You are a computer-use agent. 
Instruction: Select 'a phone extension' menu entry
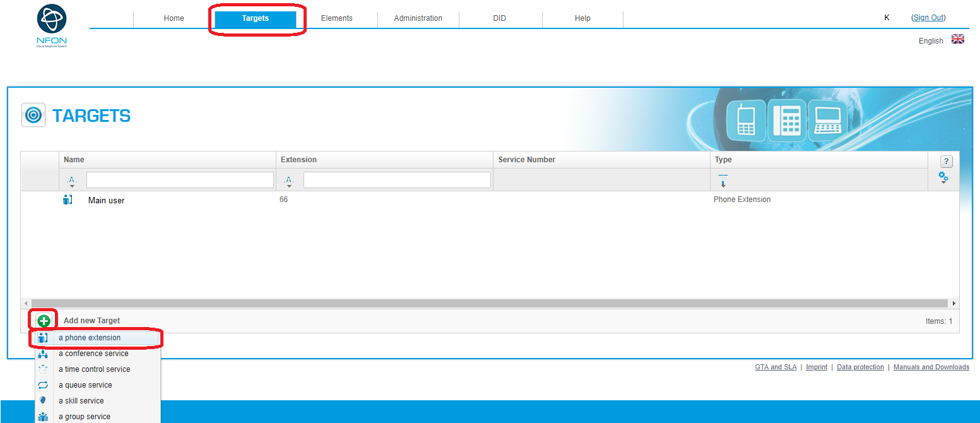point(90,338)
